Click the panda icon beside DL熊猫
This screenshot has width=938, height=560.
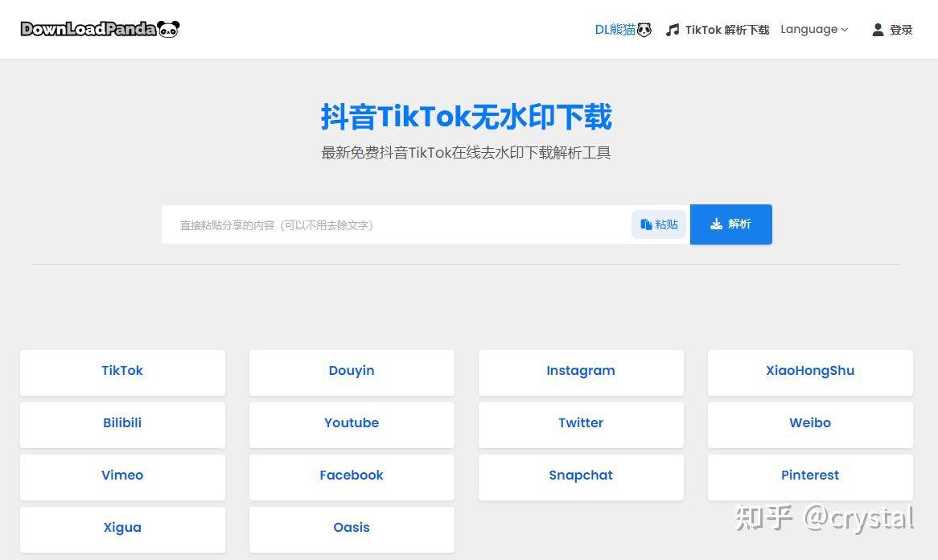coord(644,29)
